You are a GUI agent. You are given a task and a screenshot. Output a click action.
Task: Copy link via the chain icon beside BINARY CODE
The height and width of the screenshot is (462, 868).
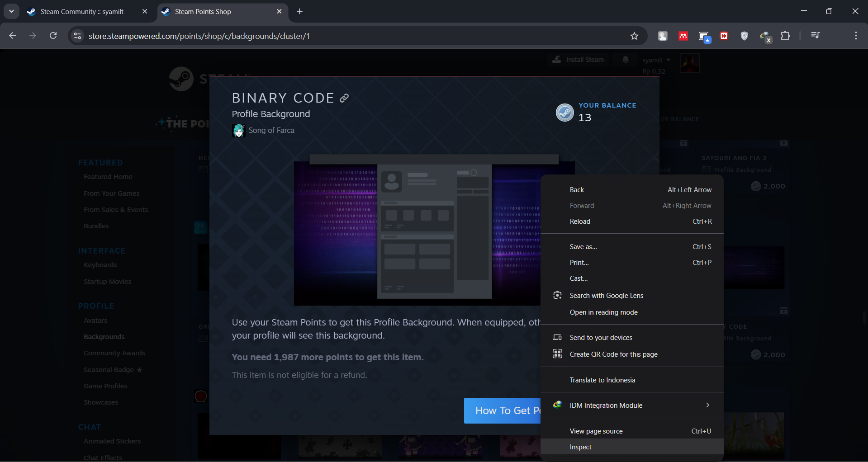pos(345,98)
